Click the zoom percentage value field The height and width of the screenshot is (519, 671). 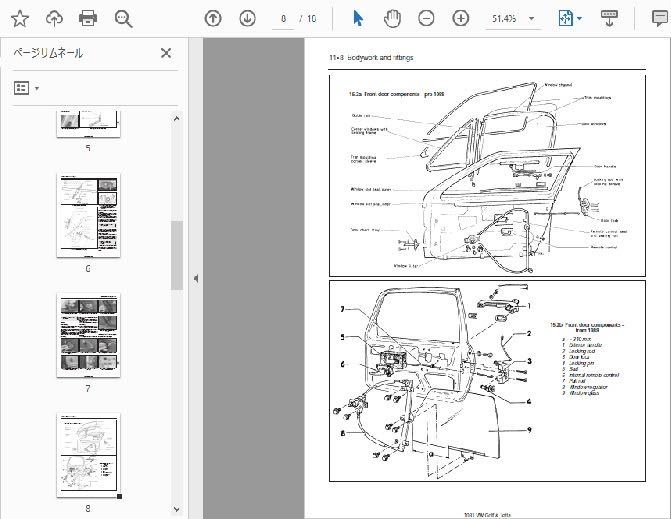504,18
